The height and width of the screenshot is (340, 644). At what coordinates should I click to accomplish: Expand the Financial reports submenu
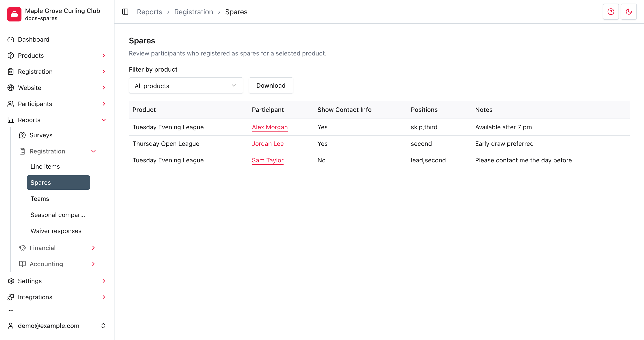pos(57,248)
